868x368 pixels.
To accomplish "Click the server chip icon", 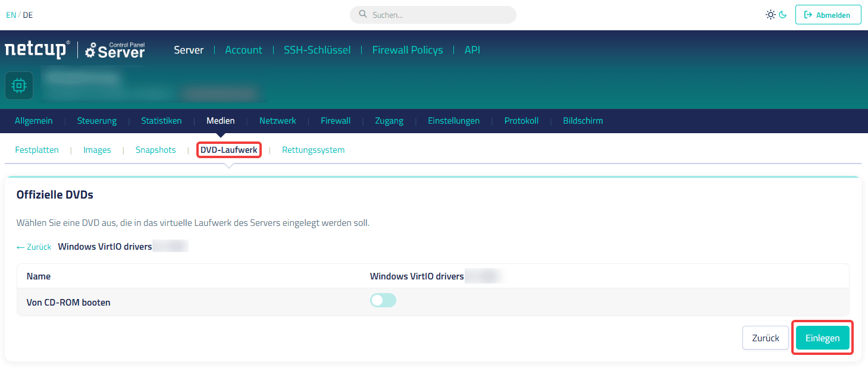I will (x=19, y=86).
